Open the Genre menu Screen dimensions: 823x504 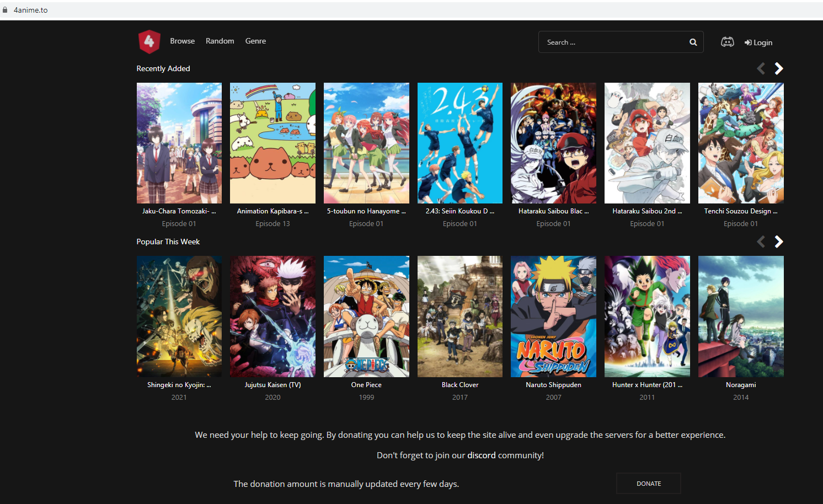[x=255, y=41]
